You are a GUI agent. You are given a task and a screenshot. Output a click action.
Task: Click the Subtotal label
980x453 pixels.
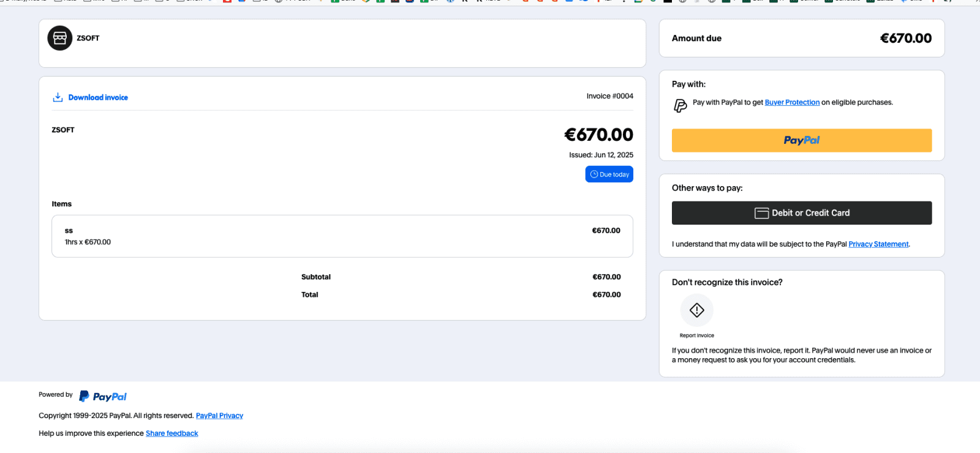pos(316,277)
